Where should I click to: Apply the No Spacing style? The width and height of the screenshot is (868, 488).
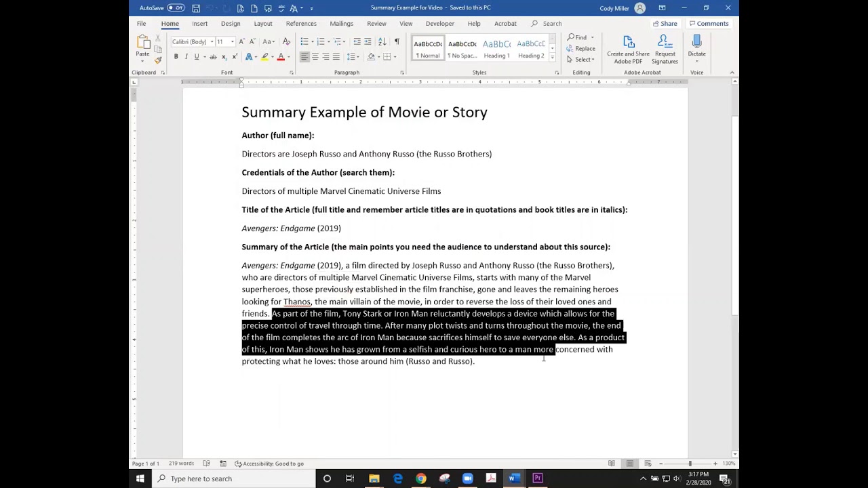462,49
